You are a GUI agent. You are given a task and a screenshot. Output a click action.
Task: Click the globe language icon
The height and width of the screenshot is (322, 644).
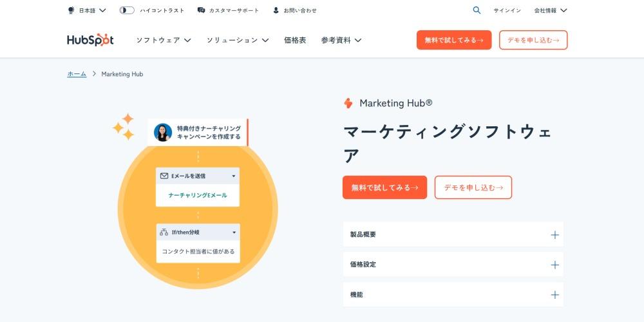(x=71, y=10)
